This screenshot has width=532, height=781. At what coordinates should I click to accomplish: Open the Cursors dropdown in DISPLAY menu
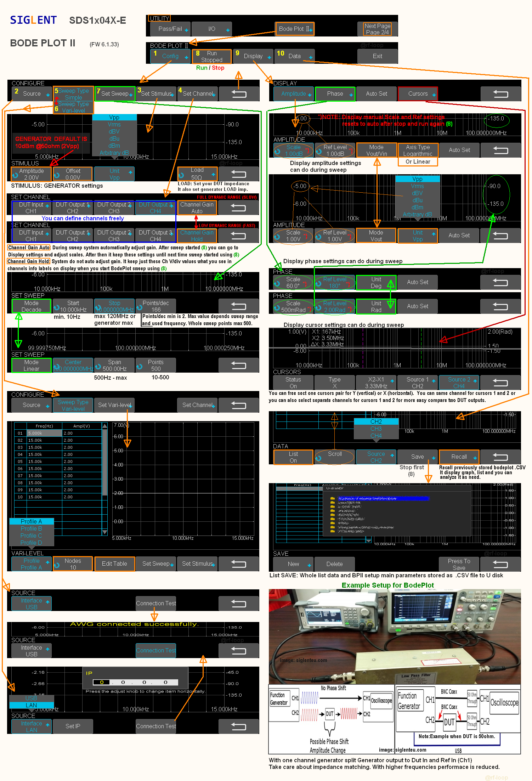pyautogui.click(x=418, y=94)
